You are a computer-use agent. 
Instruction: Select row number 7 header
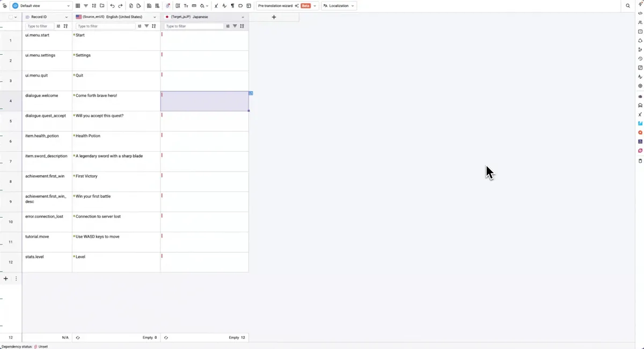pyautogui.click(x=11, y=162)
